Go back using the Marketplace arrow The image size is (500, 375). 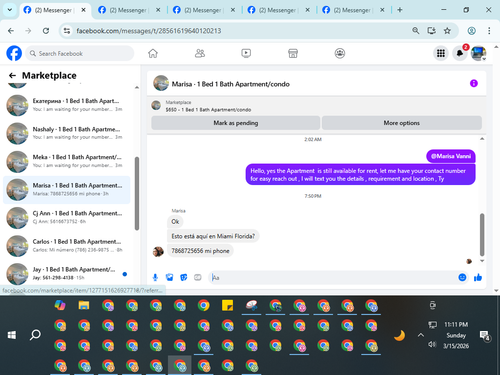coord(12,76)
